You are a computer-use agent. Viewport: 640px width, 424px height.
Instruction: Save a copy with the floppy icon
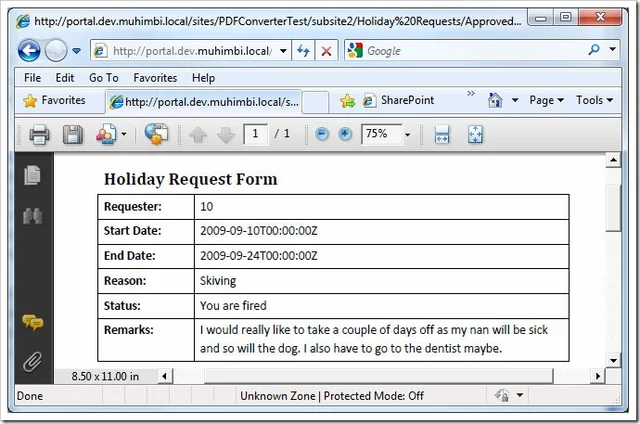(x=73, y=134)
